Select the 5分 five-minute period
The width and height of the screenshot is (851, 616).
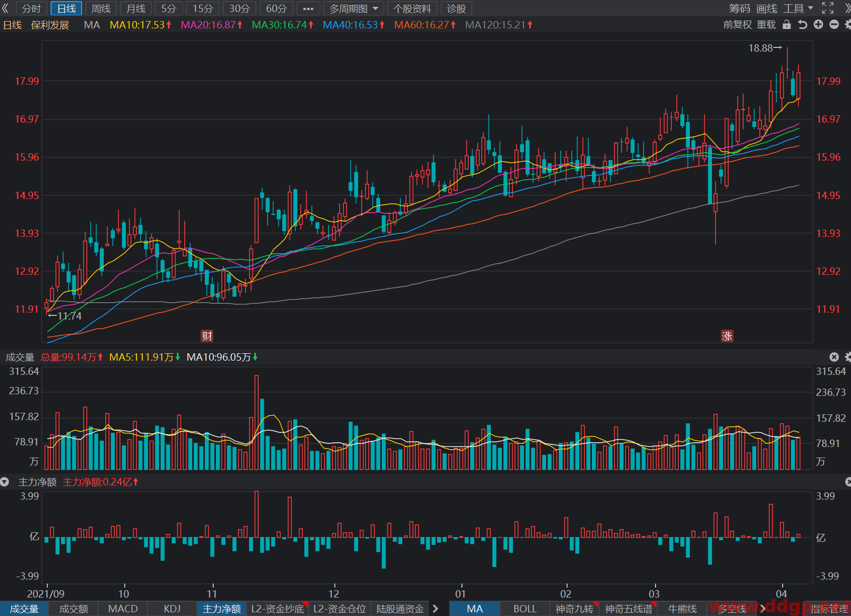coord(169,8)
